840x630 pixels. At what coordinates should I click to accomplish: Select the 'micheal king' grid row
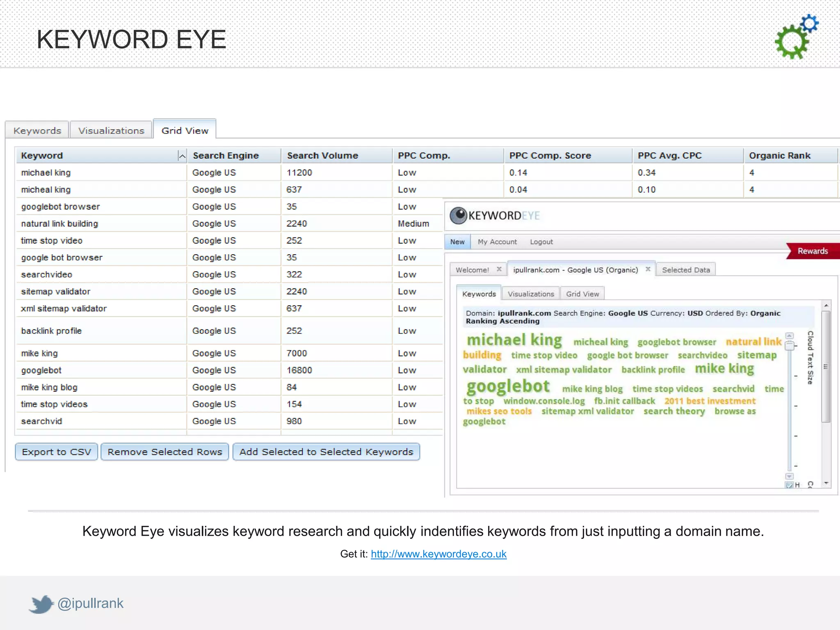point(427,189)
